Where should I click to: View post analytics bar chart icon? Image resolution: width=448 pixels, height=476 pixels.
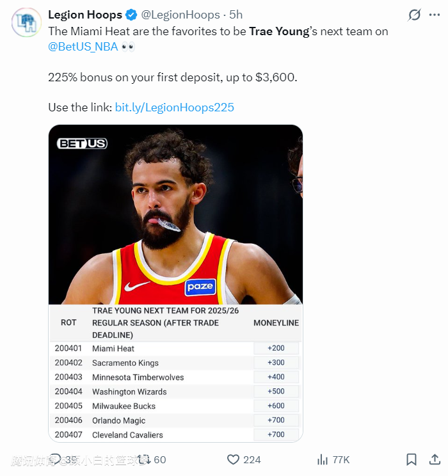click(323, 459)
